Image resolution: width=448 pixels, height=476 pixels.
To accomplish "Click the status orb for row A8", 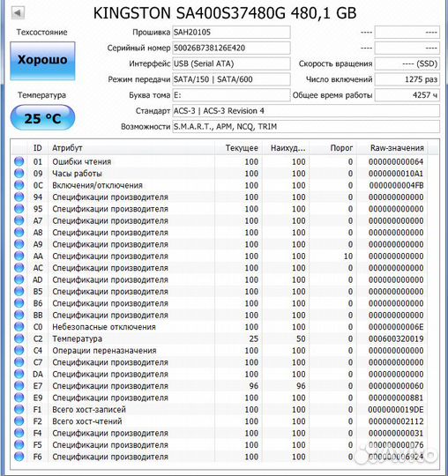I will tap(19, 232).
